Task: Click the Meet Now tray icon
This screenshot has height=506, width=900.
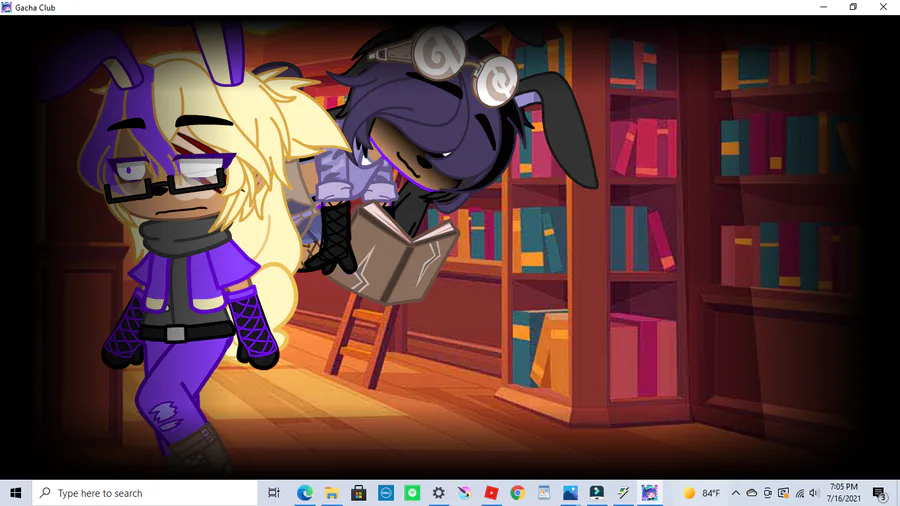Action: point(767,493)
